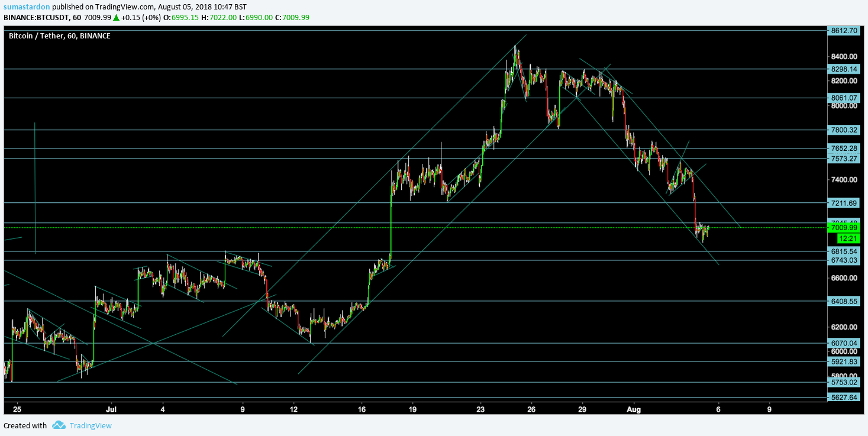The width and height of the screenshot is (868, 436).
Task: Click the L:6990.00 low value
Action: pyautogui.click(x=256, y=17)
